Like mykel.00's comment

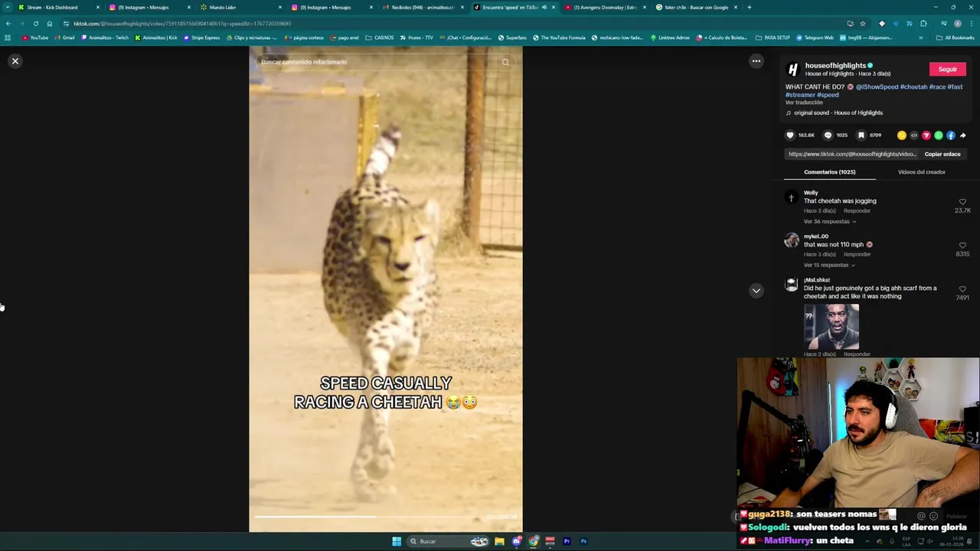point(962,246)
